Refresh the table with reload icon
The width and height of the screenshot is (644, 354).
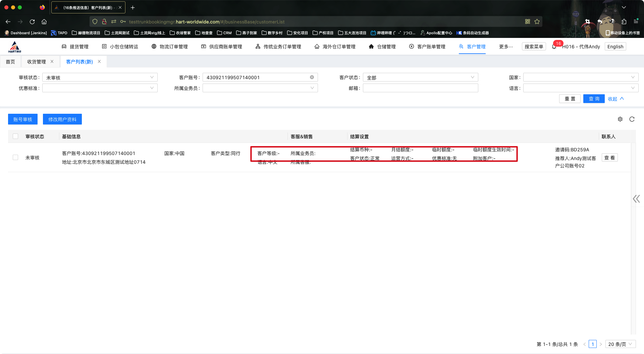[632, 119]
